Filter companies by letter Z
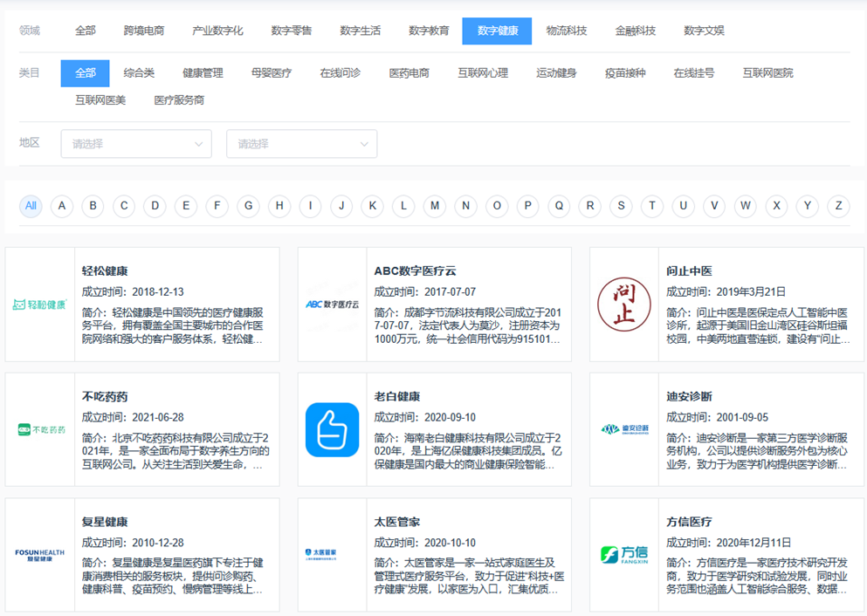This screenshot has height=616, width=867. [x=838, y=206]
